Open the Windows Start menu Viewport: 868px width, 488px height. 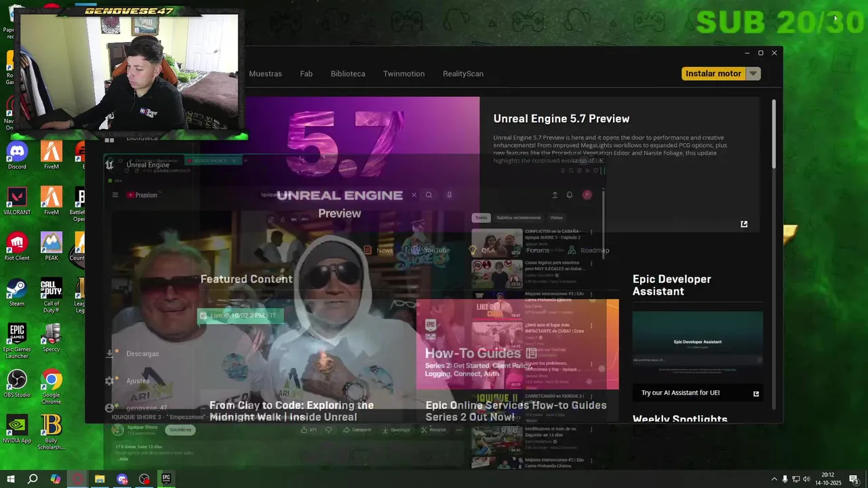[11, 479]
